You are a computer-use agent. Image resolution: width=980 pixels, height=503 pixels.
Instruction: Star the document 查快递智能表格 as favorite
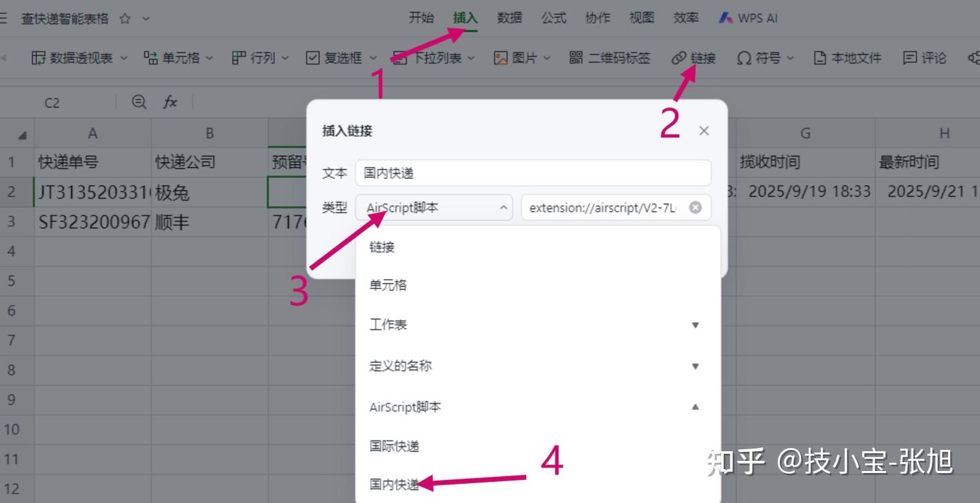[x=125, y=18]
